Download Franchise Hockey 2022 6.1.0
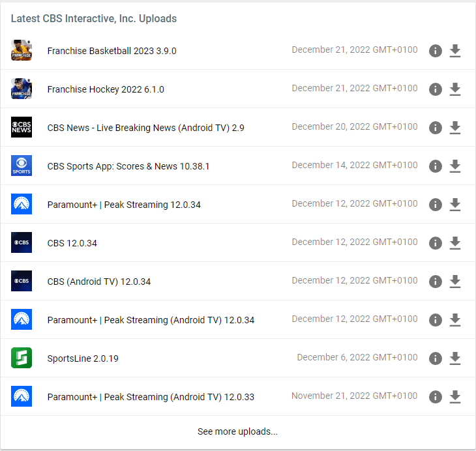 [x=455, y=89]
